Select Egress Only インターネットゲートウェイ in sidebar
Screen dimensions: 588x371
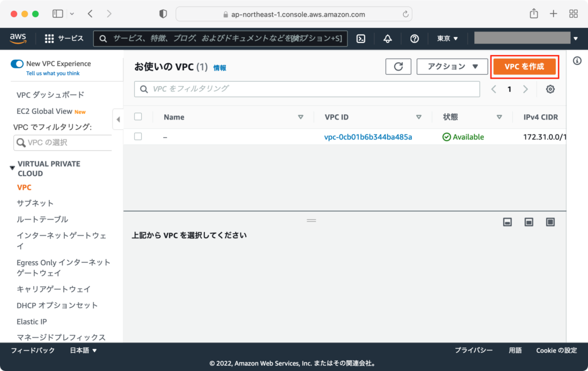63,268
